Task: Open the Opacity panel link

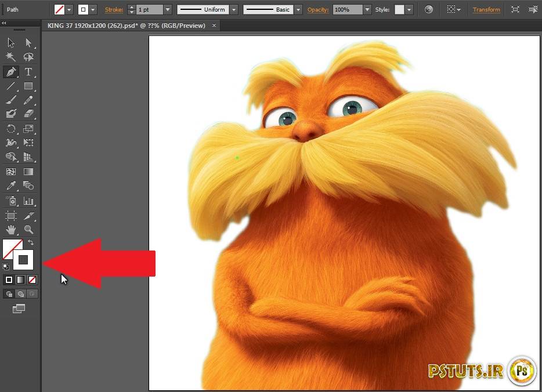Action: click(317, 10)
